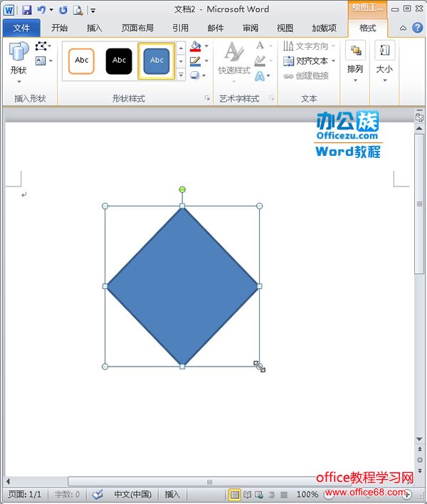Image resolution: width=427 pixels, height=504 pixels.
Task: Click the Print Preview icon
Action: pyautogui.click(x=78, y=10)
